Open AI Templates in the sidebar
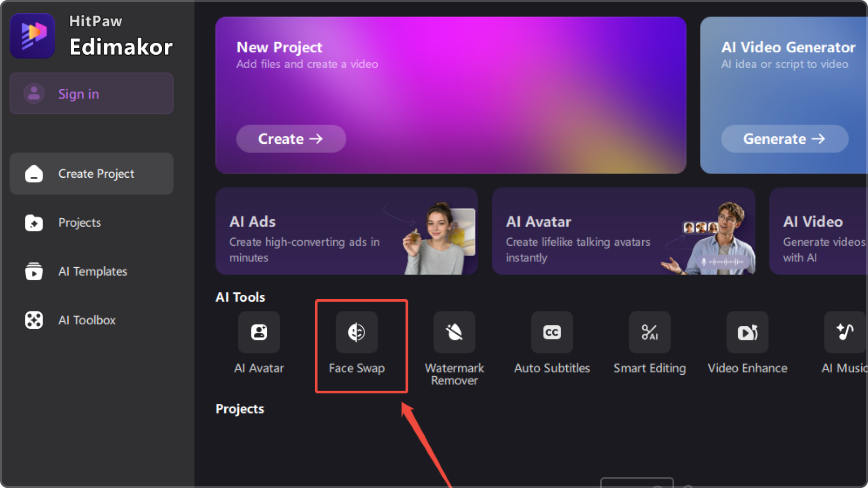The image size is (868, 488). (x=92, y=271)
